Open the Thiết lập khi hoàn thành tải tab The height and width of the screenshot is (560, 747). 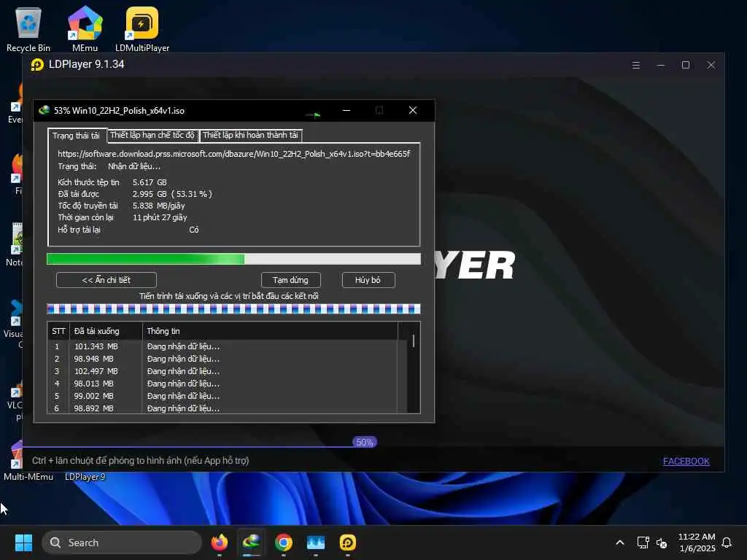click(x=251, y=135)
